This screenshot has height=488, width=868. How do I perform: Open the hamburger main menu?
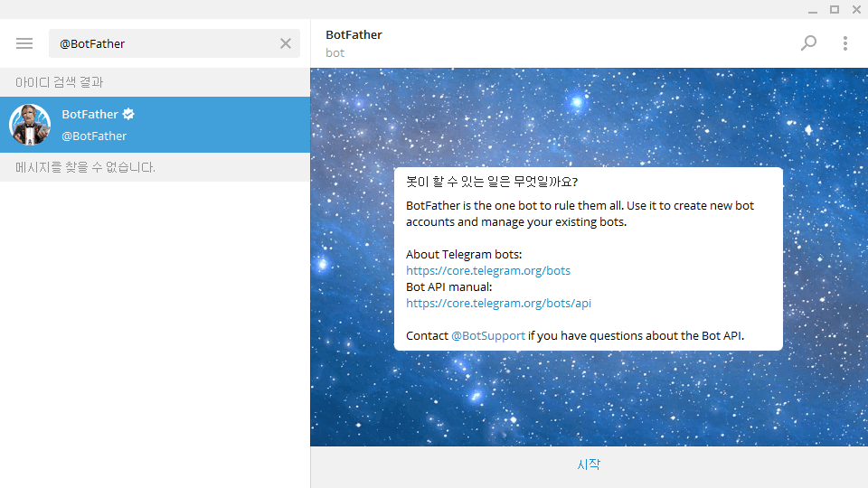(x=24, y=43)
